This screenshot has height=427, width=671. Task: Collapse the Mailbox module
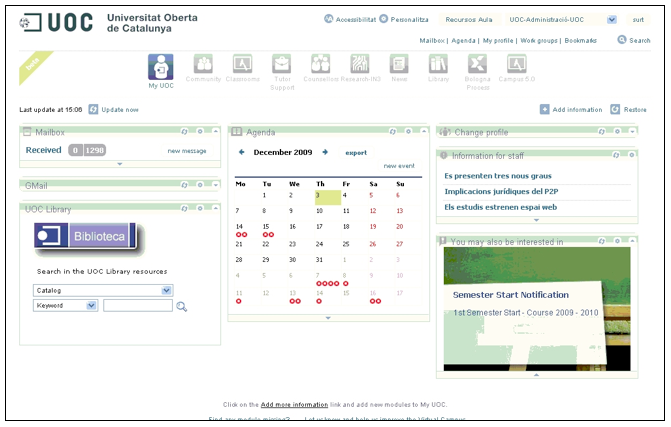(x=216, y=131)
